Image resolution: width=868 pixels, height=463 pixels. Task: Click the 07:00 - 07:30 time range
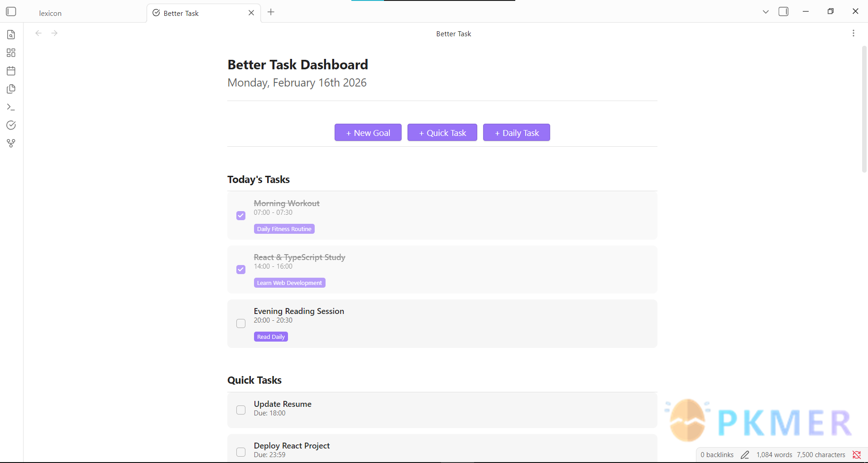pyautogui.click(x=273, y=212)
